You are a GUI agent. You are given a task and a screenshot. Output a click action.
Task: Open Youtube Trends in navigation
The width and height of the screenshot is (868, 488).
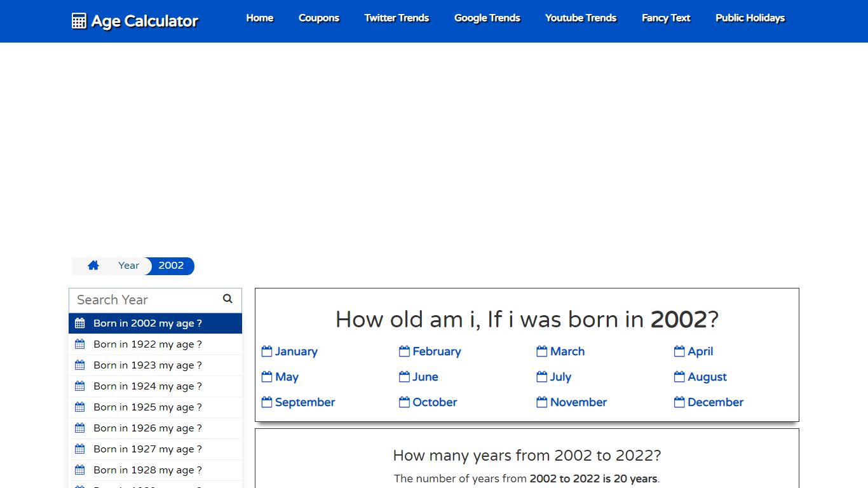click(581, 18)
